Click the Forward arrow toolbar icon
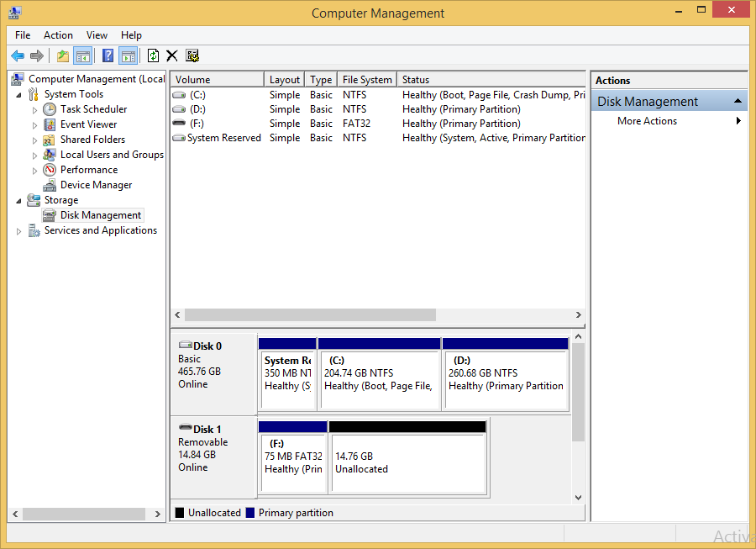 pos(37,56)
